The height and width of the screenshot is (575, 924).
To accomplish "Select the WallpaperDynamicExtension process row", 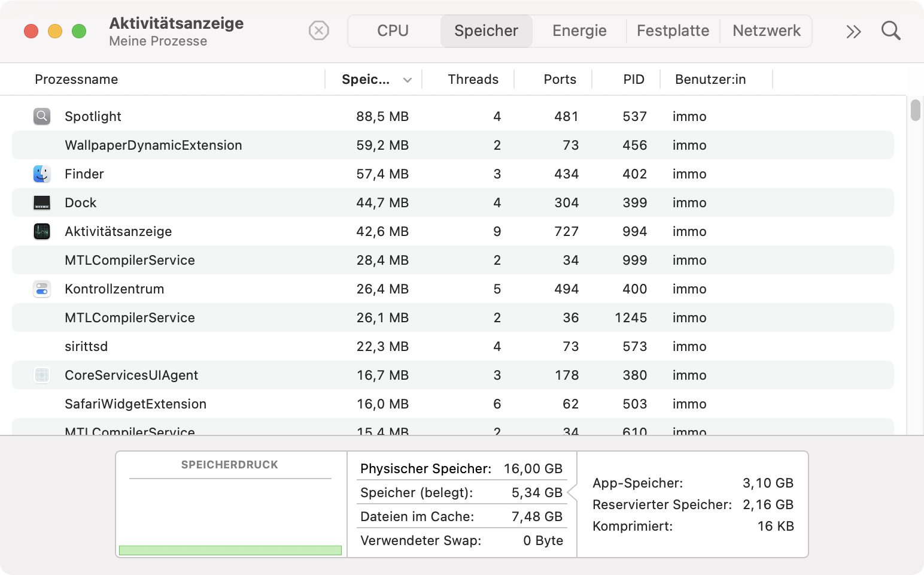I will [153, 145].
